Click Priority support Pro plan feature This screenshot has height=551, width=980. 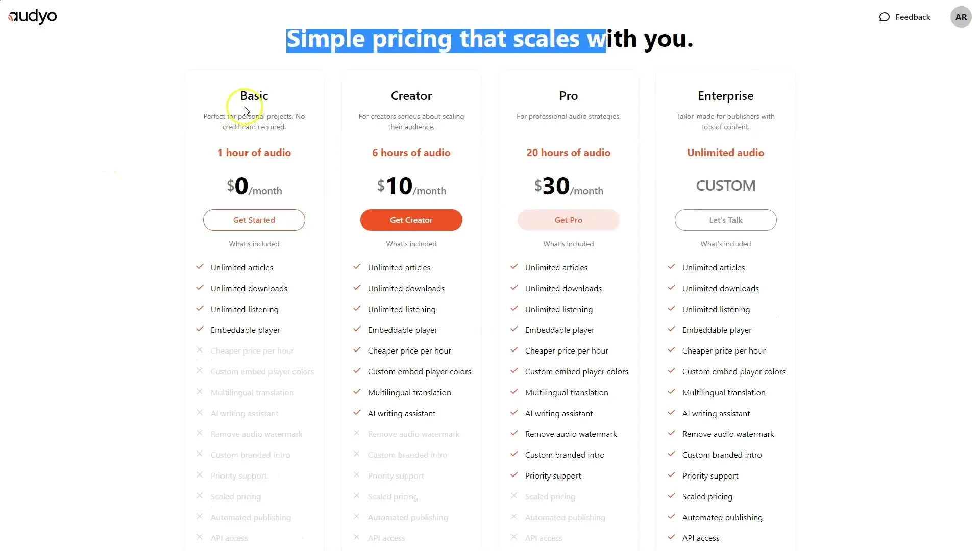(553, 475)
